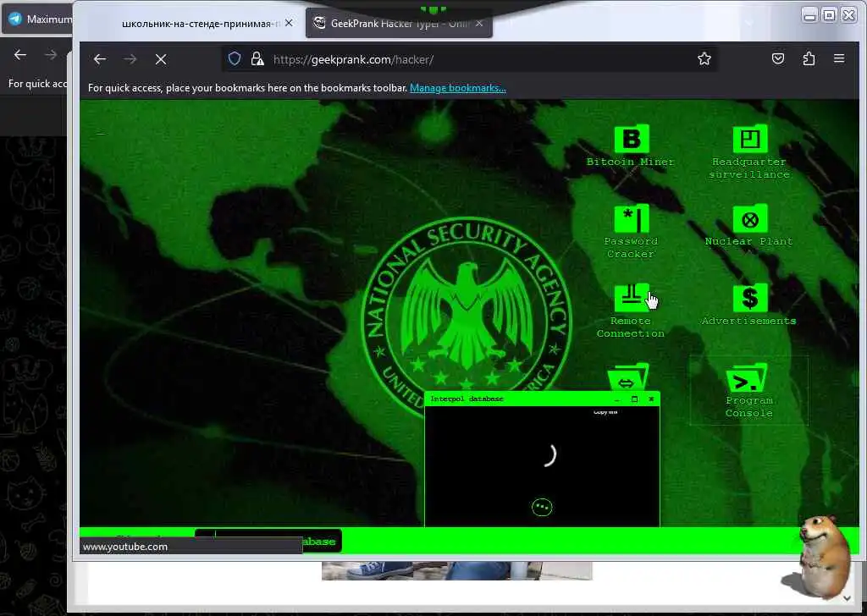Launch the Password Cracker icon

pos(631,219)
